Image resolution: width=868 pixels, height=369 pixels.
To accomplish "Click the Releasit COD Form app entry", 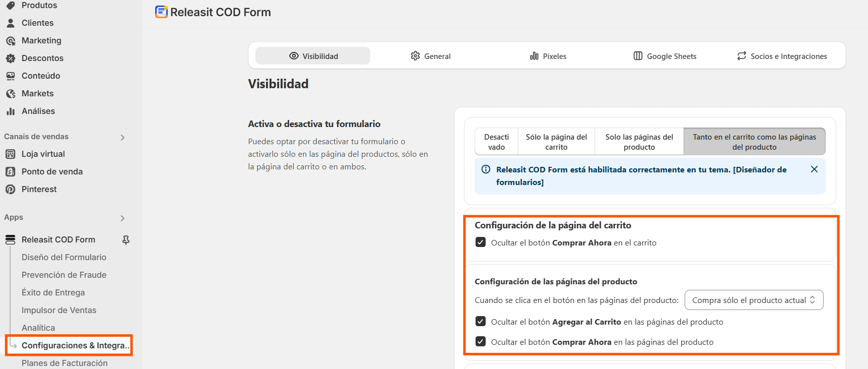I will point(58,239).
